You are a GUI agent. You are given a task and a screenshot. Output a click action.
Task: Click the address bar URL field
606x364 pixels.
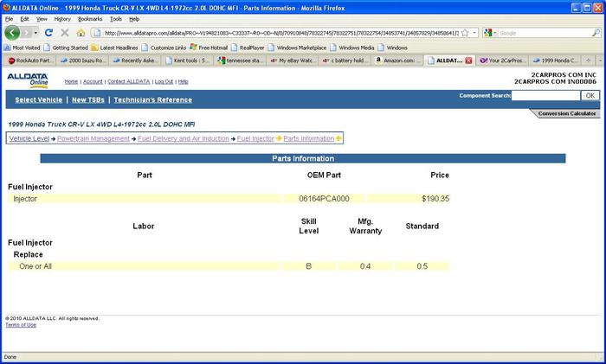tap(281, 33)
